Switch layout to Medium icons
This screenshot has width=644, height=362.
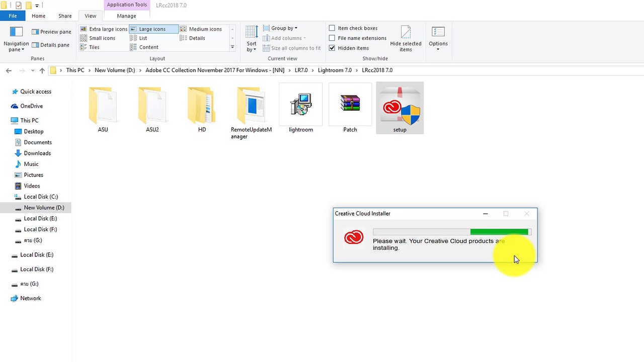click(x=201, y=29)
